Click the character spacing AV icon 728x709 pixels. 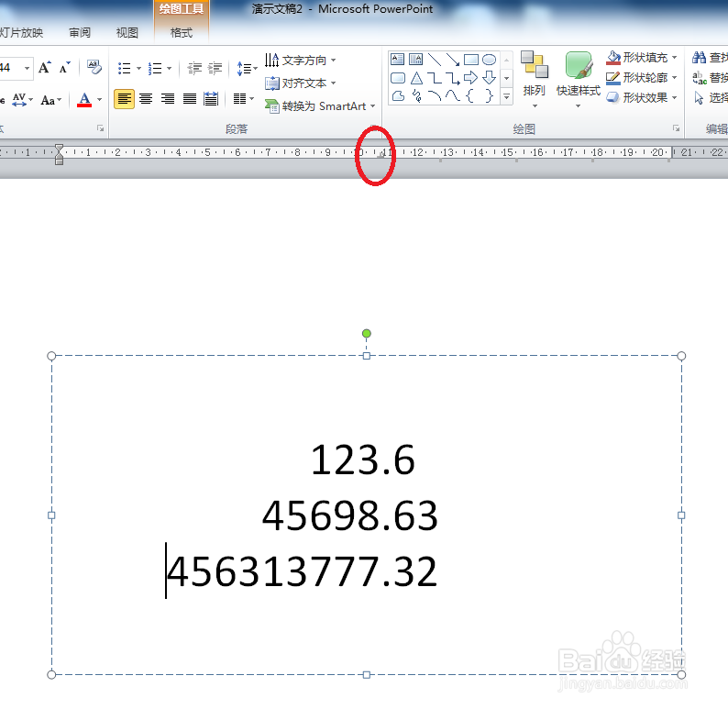click(19, 99)
